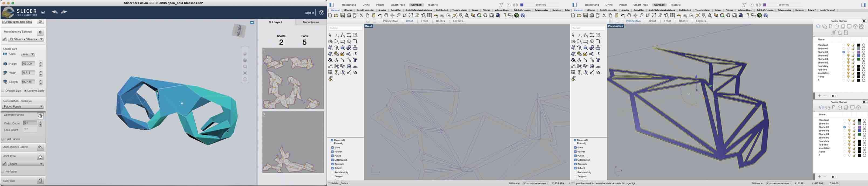Toggle the Mittelpunkt snap in left Rhino window

click(332, 160)
